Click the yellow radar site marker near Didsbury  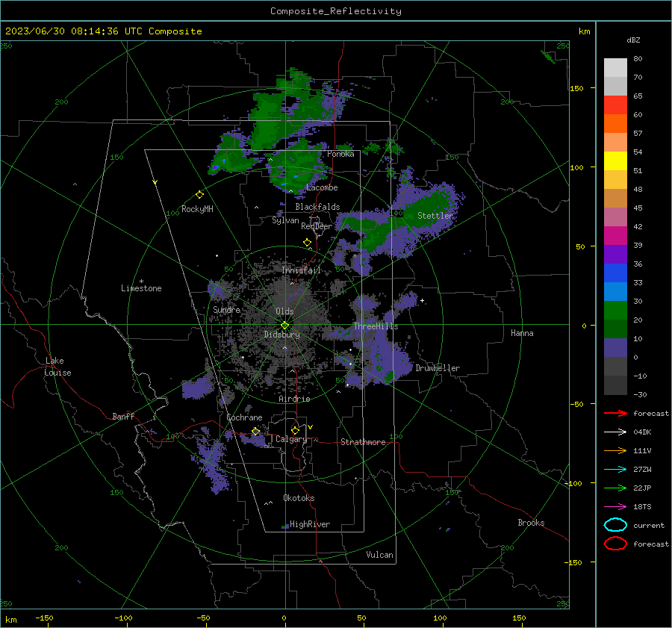[x=284, y=325]
